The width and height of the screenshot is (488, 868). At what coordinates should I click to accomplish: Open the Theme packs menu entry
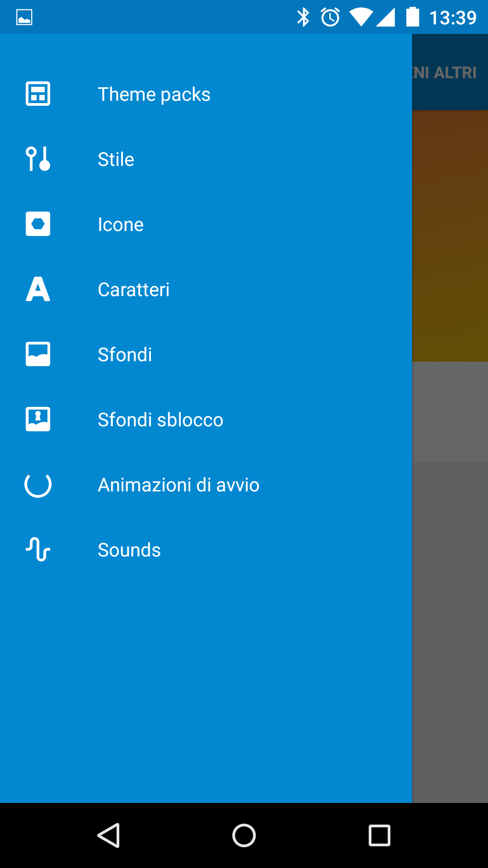point(154,94)
